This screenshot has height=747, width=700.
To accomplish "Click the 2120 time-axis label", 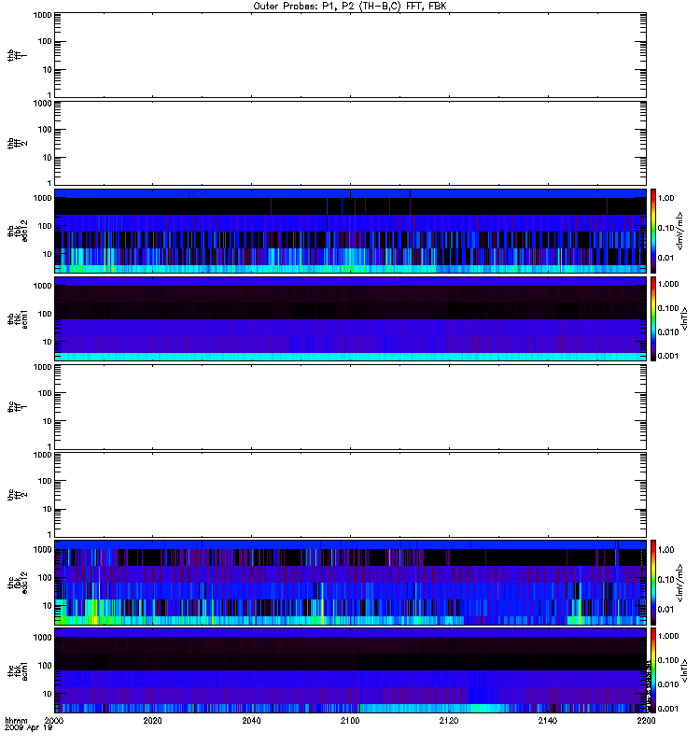I will tap(449, 720).
